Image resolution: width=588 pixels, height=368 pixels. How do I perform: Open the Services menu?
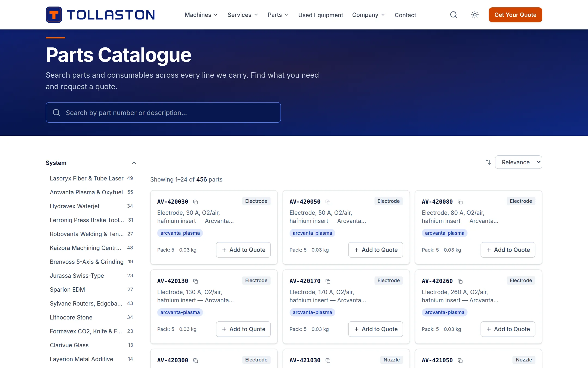coord(243,15)
